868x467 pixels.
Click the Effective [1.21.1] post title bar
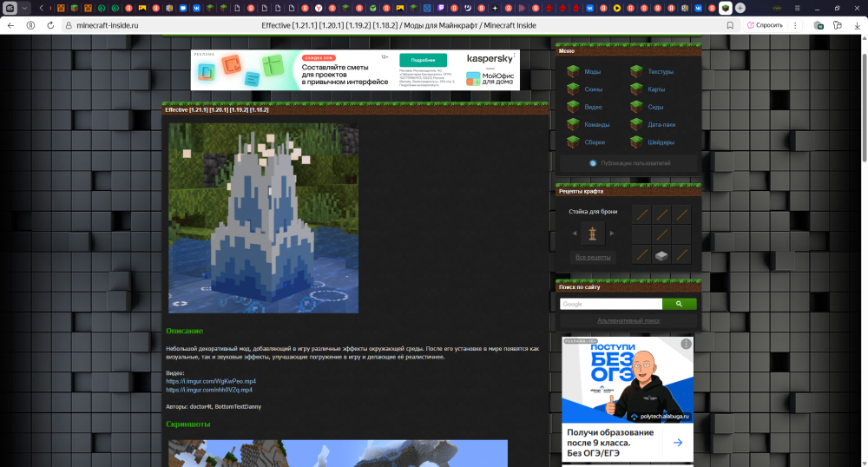[355, 109]
